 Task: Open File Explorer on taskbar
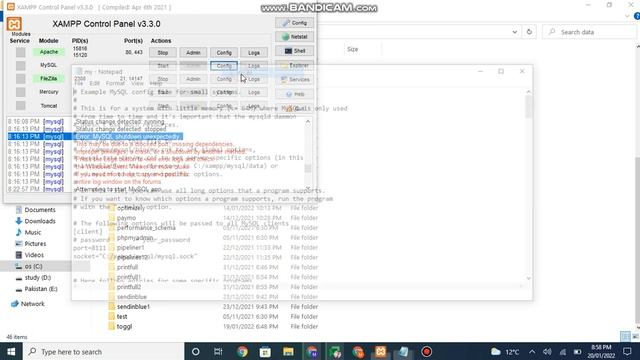point(288,351)
